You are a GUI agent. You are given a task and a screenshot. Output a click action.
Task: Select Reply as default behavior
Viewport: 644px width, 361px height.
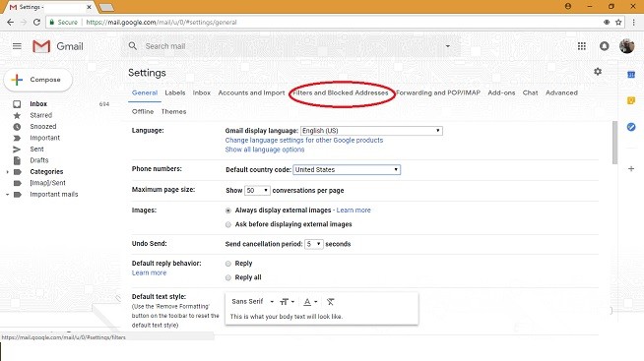[x=228, y=264]
